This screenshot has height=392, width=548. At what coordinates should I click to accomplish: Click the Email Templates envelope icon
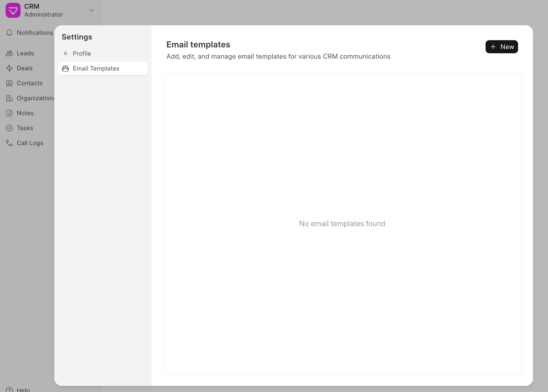[x=65, y=68]
